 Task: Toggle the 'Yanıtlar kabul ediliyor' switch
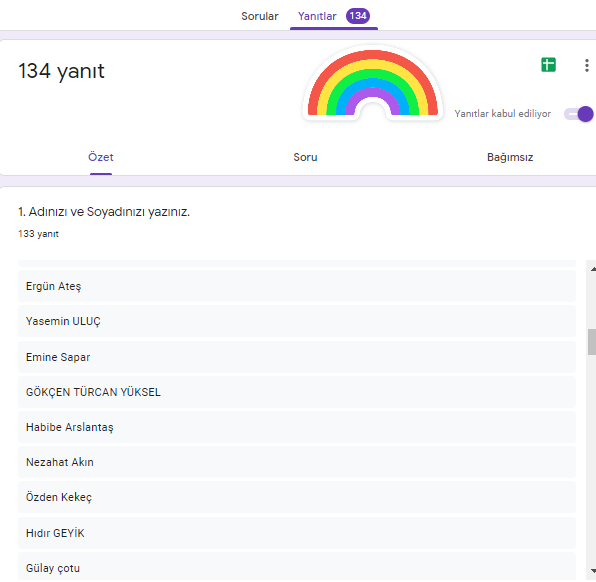(x=579, y=114)
